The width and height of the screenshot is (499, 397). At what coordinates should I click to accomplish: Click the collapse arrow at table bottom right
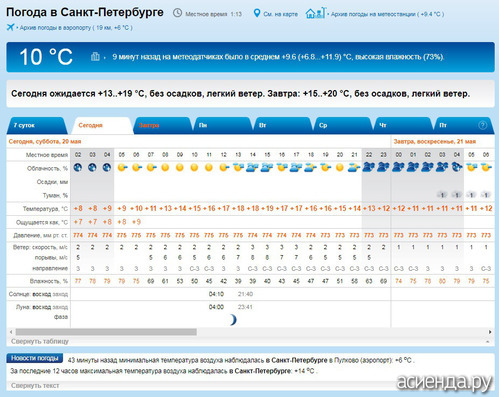[488, 342]
